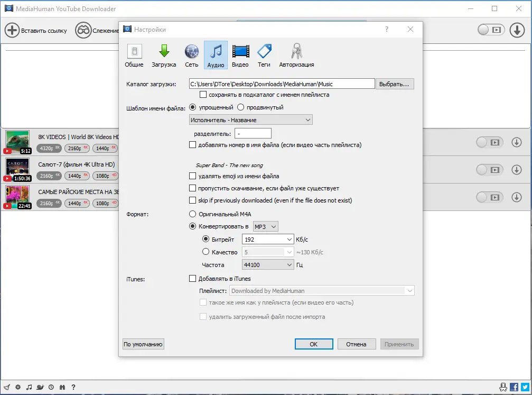Open the Сеть settings tab

tap(192, 55)
